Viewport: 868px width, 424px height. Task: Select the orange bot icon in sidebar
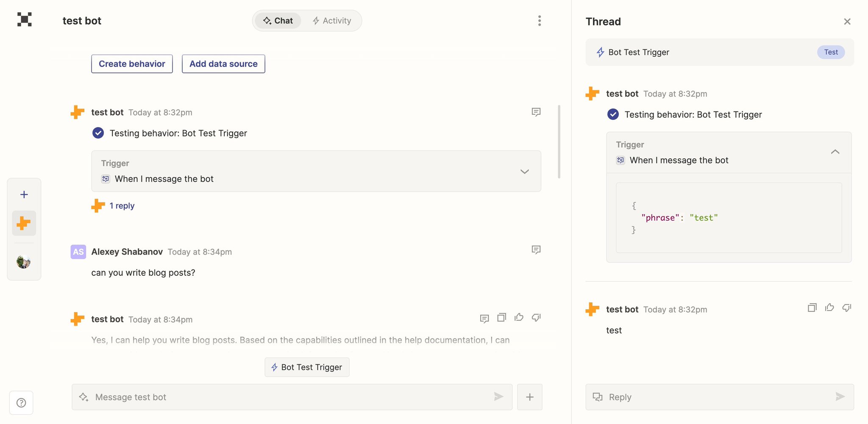[x=24, y=223]
